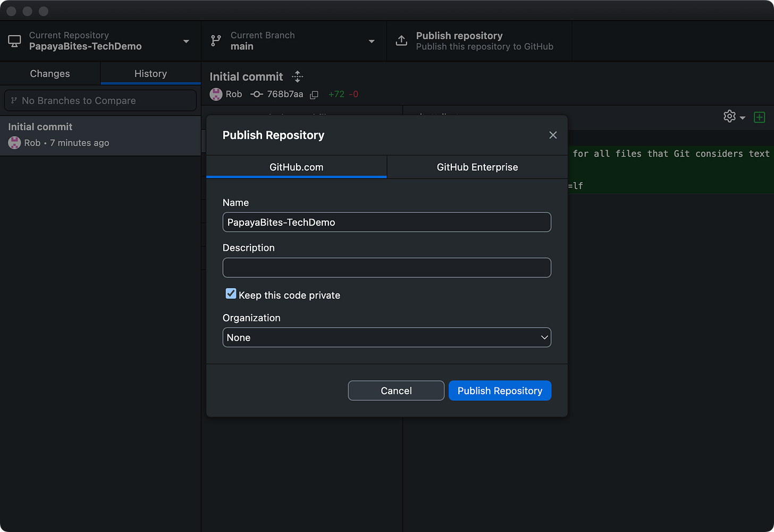The image size is (774, 532).
Task: Click the repository Name input field
Action: point(387,222)
